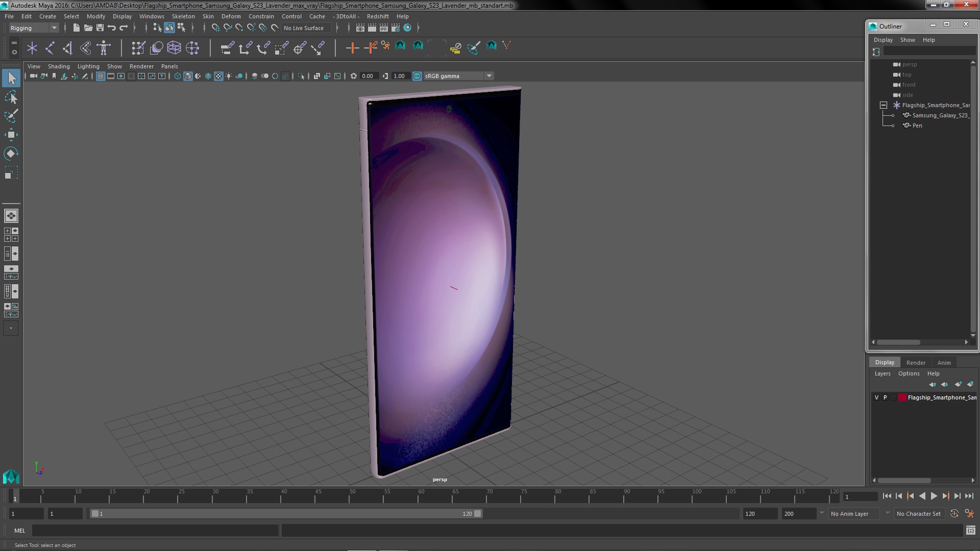
Task: Toggle use all lights in the viewport
Action: tap(229, 76)
